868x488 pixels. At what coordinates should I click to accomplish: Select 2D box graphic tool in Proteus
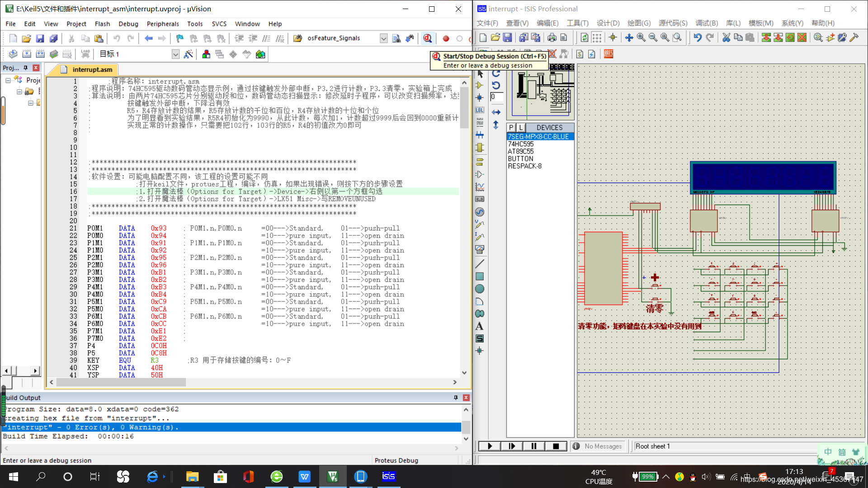click(x=480, y=277)
